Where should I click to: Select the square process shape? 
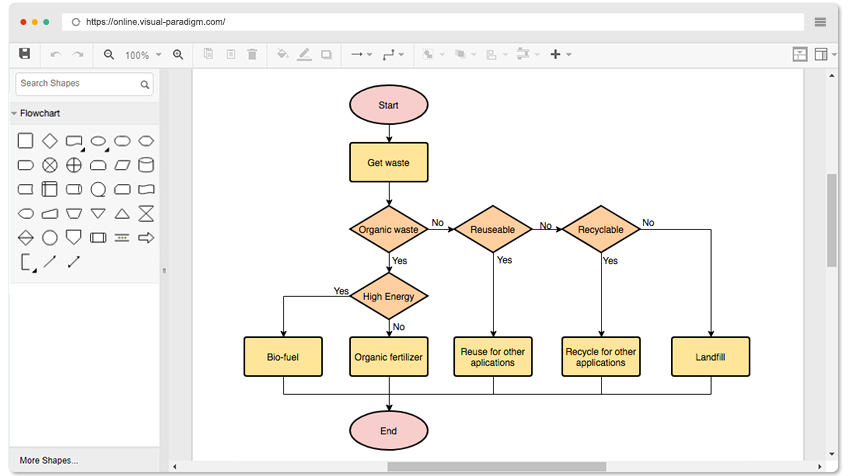25,141
